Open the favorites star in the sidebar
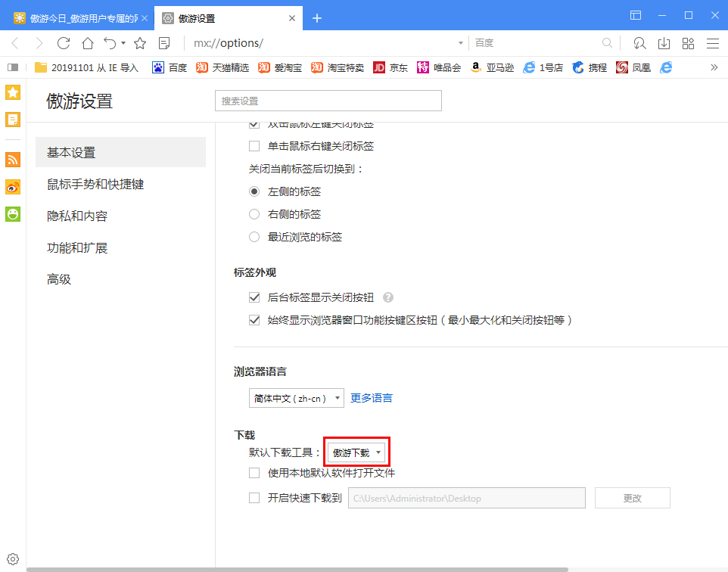This screenshot has width=728, height=572. click(x=12, y=92)
